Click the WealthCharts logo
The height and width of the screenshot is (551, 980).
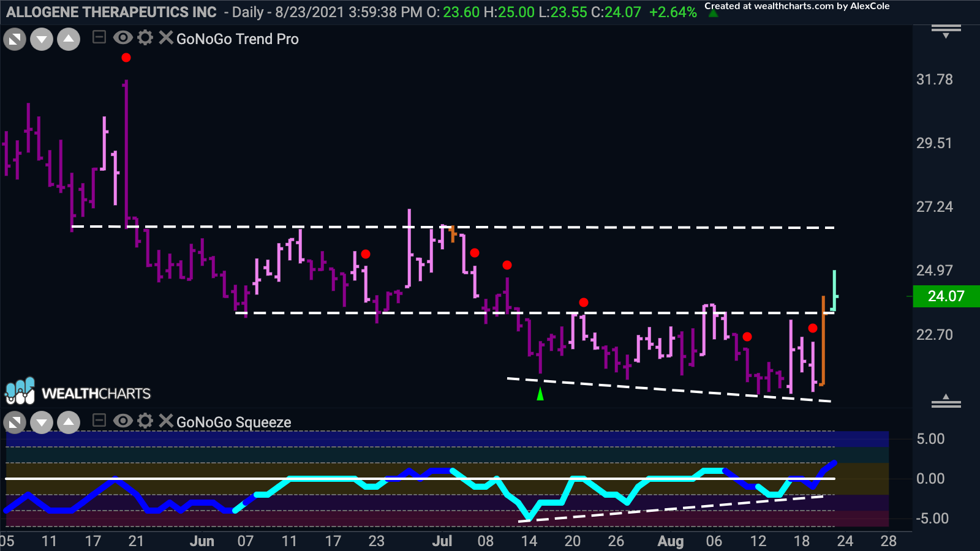click(78, 392)
